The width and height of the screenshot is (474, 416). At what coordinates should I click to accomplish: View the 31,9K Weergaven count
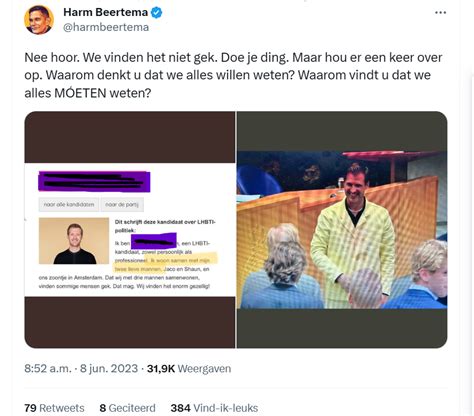[x=189, y=369]
